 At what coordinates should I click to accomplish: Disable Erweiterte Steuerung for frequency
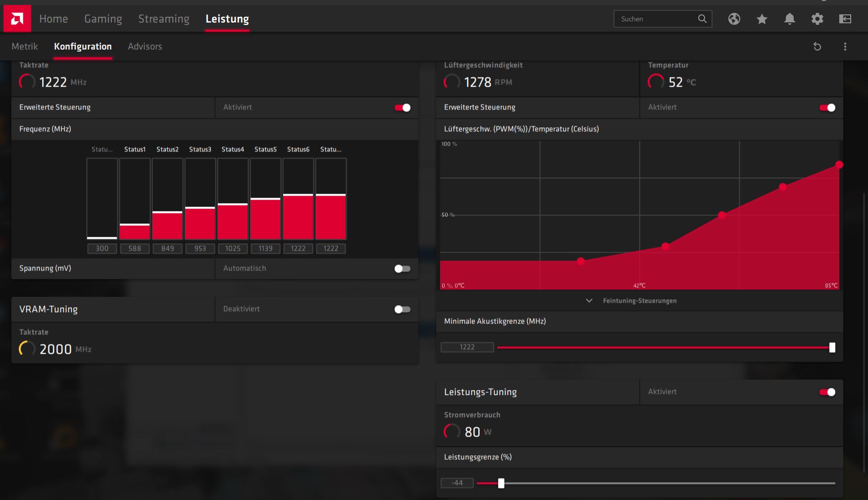click(402, 108)
